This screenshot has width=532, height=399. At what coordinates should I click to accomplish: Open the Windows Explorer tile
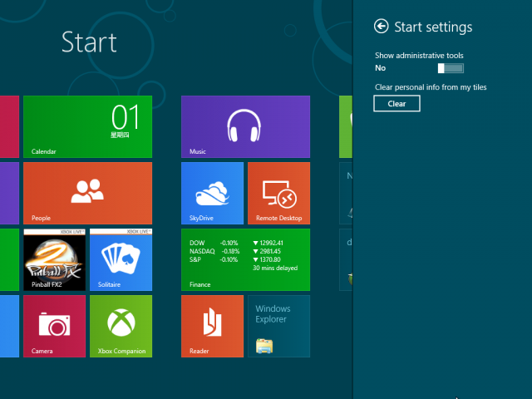(278, 326)
